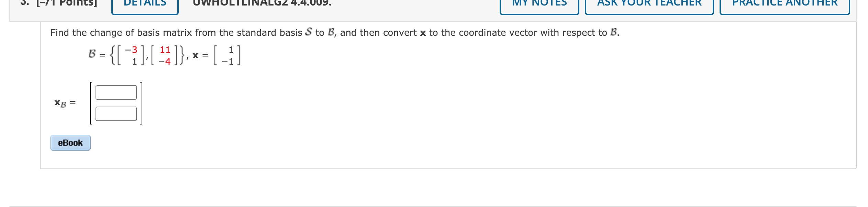Open the eBook reference for this question
Image resolution: width=868 pixels, height=207 pixels.
(x=70, y=143)
